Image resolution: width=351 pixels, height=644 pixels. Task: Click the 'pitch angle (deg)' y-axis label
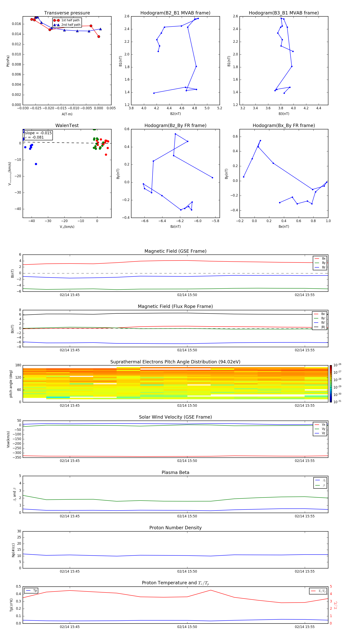pos(11,384)
